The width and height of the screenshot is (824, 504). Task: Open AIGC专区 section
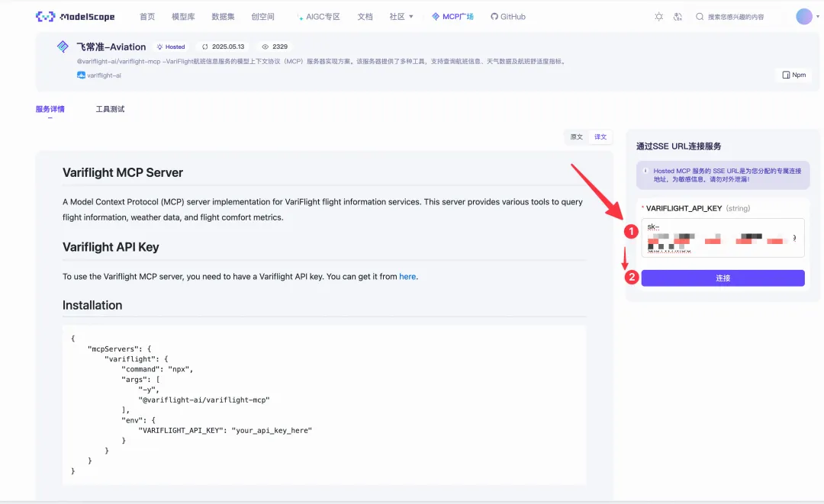tap(318, 17)
